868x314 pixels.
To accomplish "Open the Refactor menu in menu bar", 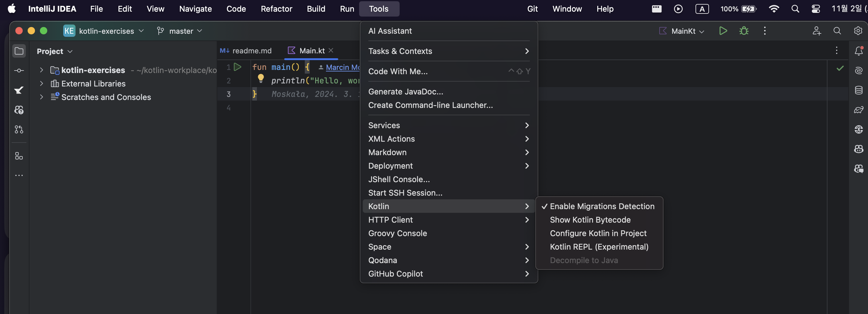I will coord(276,9).
